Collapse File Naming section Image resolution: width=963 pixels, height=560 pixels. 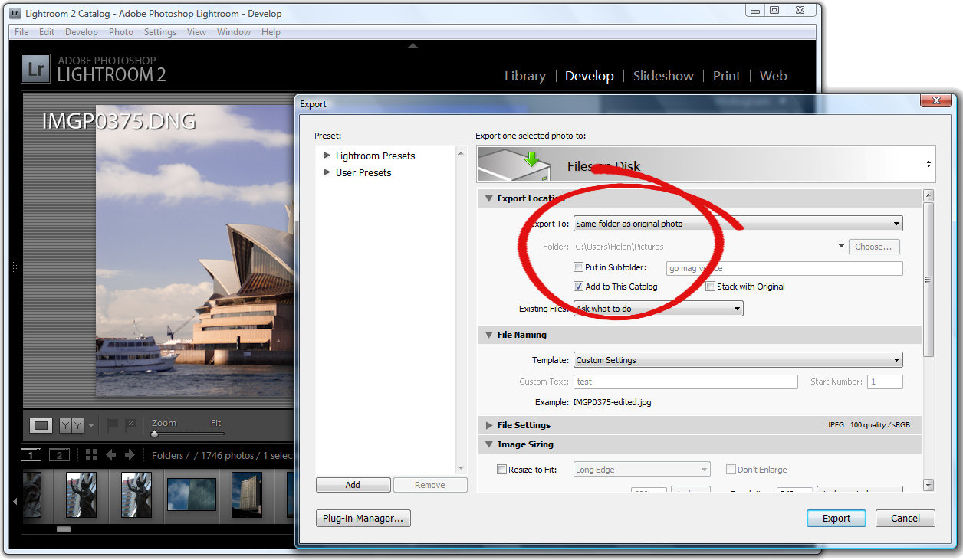pyautogui.click(x=488, y=335)
